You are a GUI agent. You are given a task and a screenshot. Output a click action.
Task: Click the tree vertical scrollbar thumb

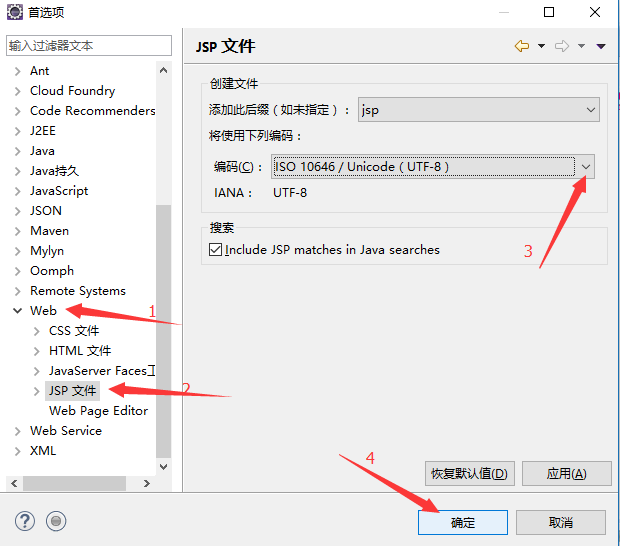click(163, 331)
